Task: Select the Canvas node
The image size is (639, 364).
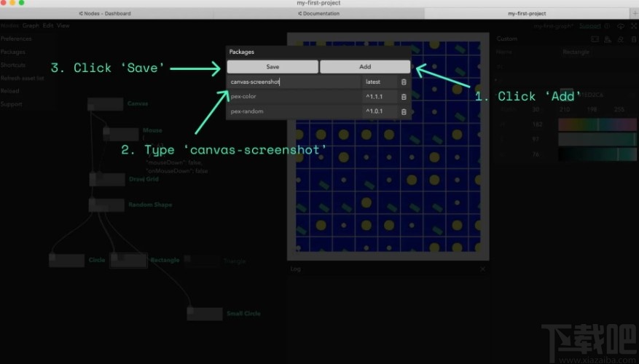Action: 105,104
